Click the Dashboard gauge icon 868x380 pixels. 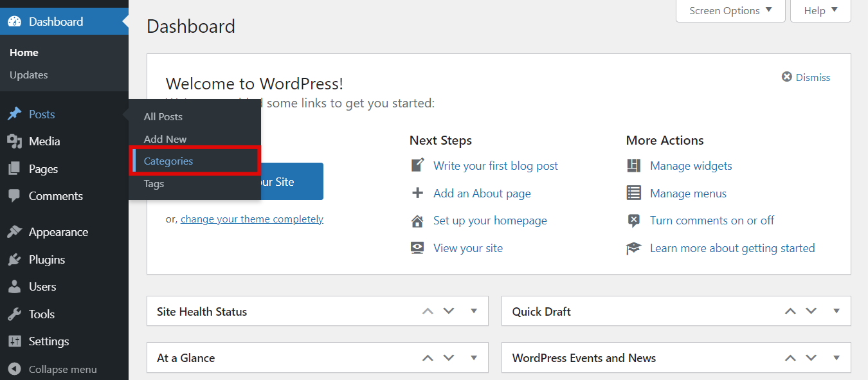pyautogui.click(x=14, y=21)
